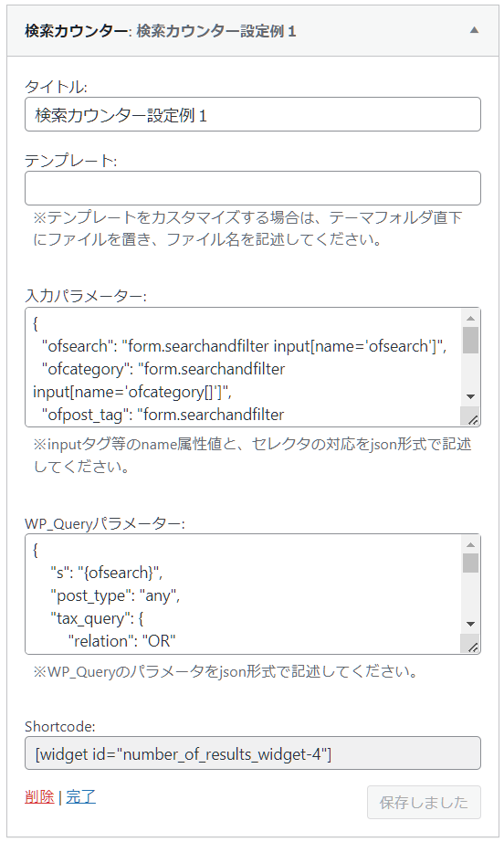This screenshot has width=504, height=842.
Task: Click the 保存しました button
Action: [424, 802]
